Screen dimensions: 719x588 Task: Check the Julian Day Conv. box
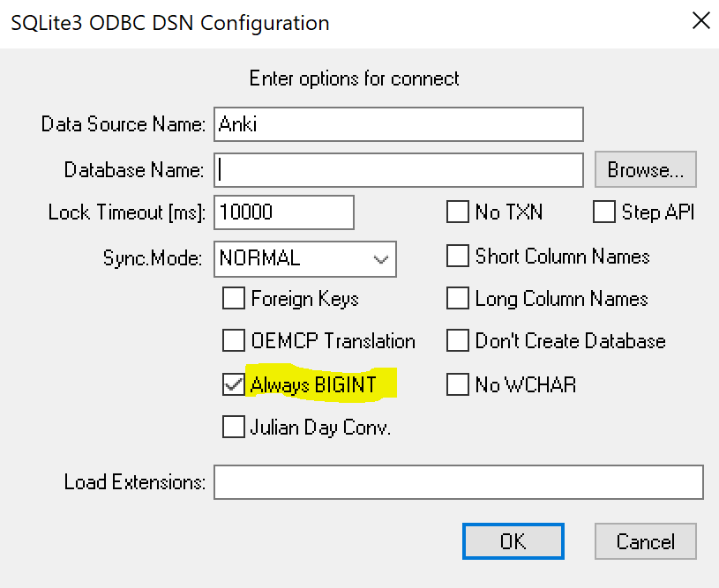[234, 427]
